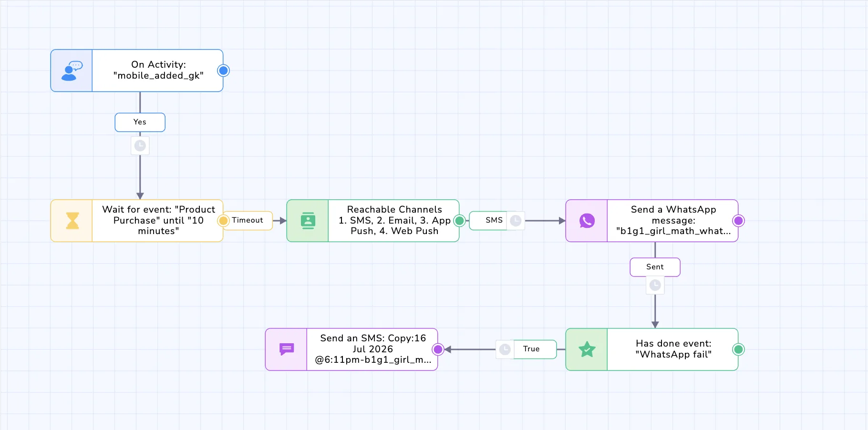The width and height of the screenshot is (868, 430).
Task: Click the clock icon next to SMS label
Action: tap(516, 221)
